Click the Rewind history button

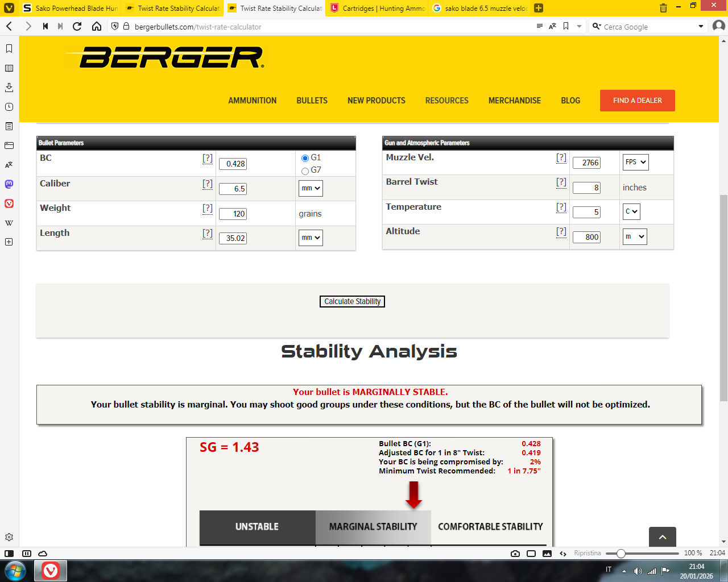coord(45,26)
